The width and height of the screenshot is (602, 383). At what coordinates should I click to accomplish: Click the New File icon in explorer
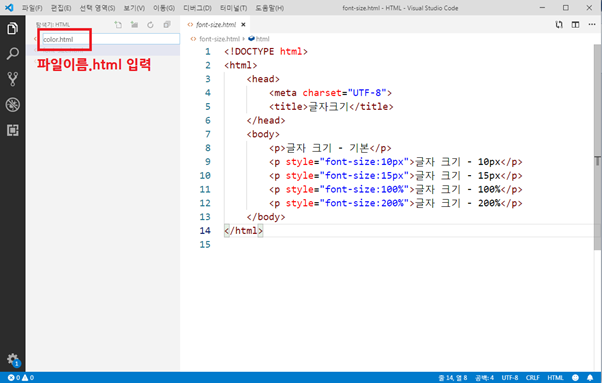pos(118,25)
